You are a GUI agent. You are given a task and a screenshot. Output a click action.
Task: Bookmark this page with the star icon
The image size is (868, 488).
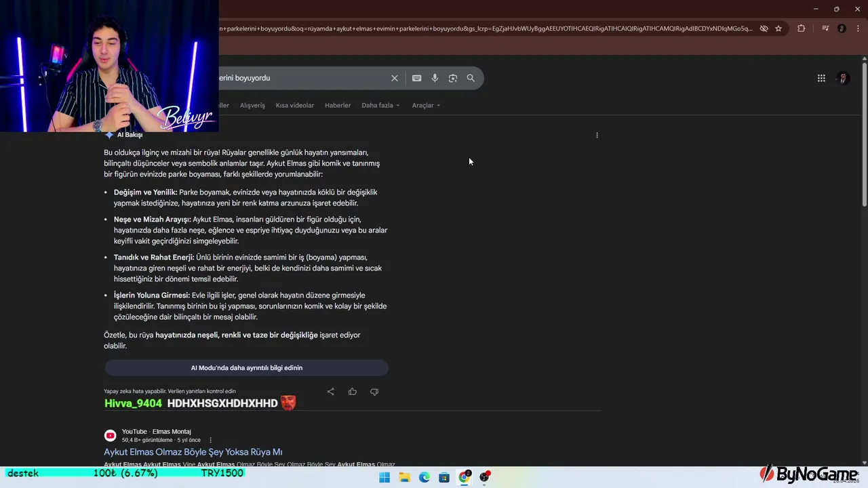pyautogui.click(x=778, y=28)
